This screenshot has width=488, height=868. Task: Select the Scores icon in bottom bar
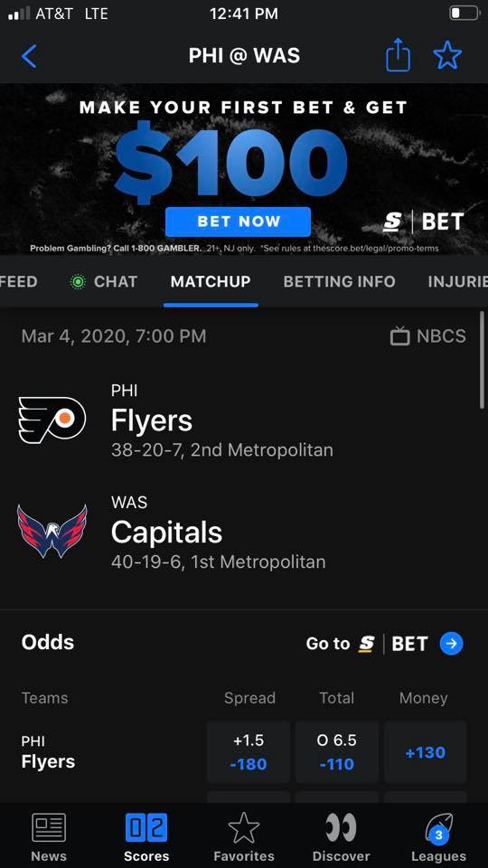146,827
